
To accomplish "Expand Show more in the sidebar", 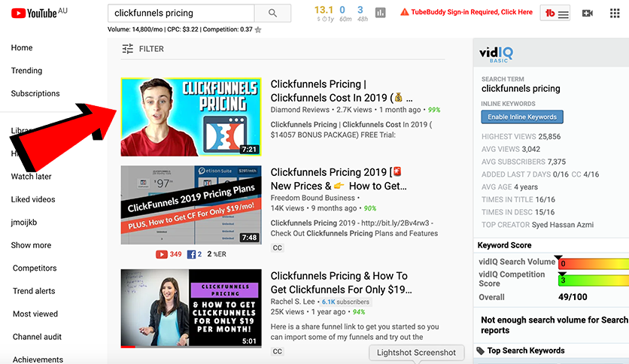I will 31,245.
